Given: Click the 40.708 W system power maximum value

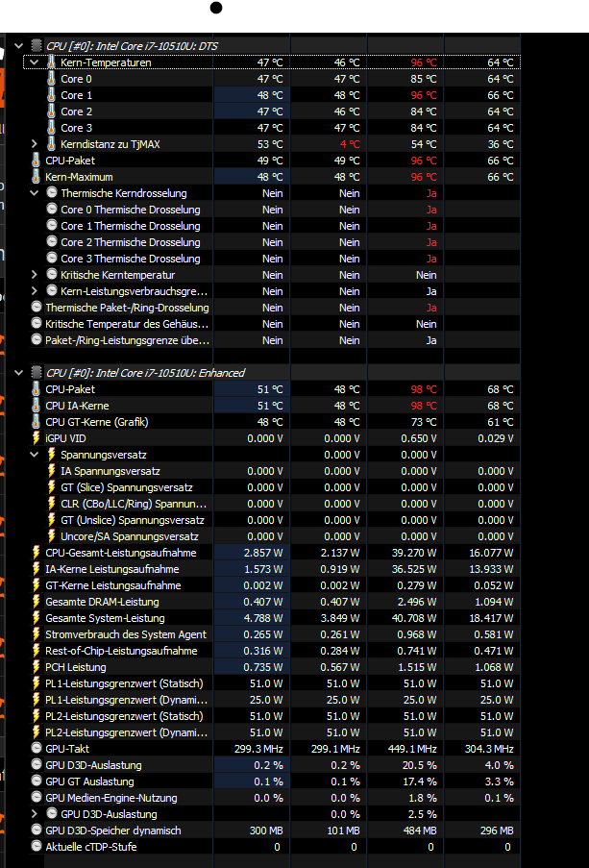Looking at the screenshot, I should pyautogui.click(x=413, y=618).
